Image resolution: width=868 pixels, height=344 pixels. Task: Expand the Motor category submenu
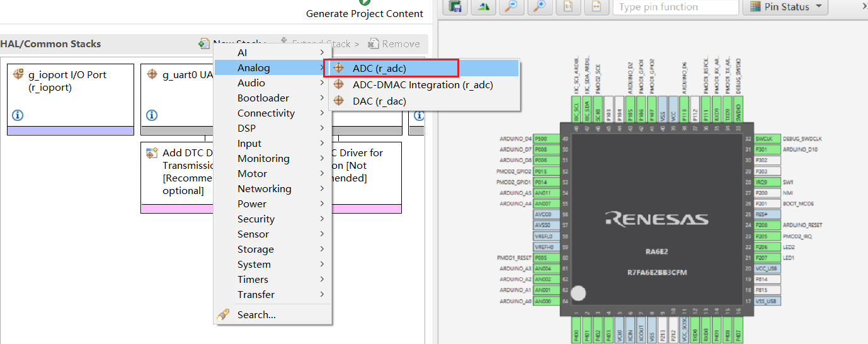tap(252, 174)
